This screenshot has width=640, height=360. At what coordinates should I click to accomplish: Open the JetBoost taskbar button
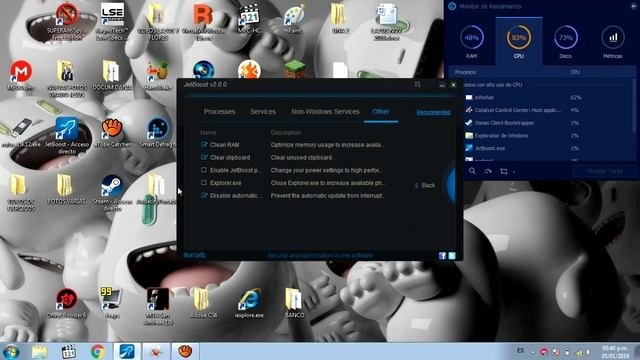(127, 351)
